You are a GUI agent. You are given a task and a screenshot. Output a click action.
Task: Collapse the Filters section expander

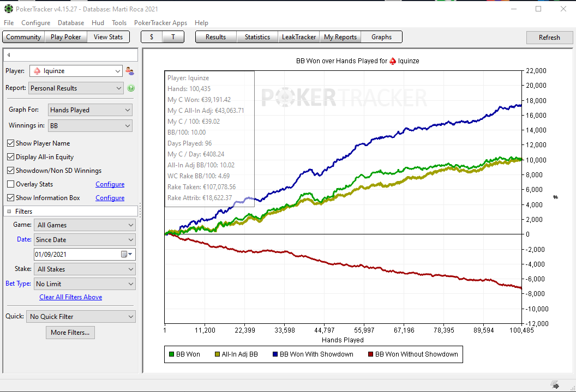(x=9, y=212)
